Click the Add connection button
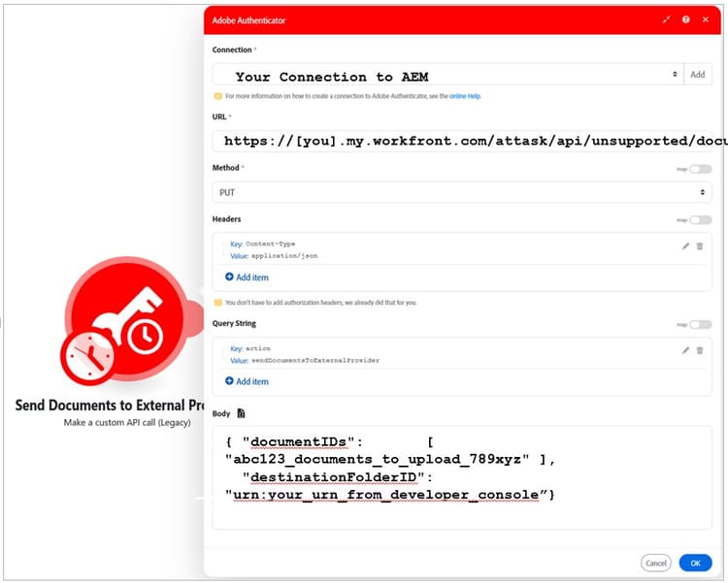The image size is (728, 583). coord(697,75)
